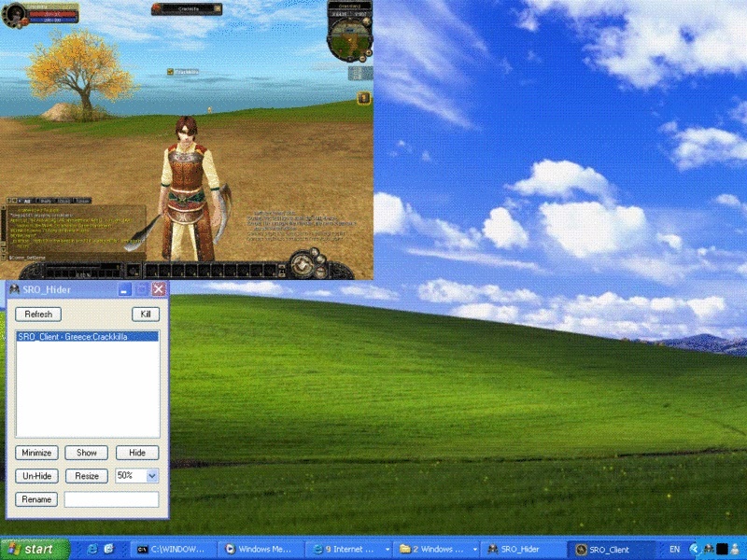Click the large round button on game bar
The width and height of the screenshot is (747, 560).
click(x=302, y=265)
